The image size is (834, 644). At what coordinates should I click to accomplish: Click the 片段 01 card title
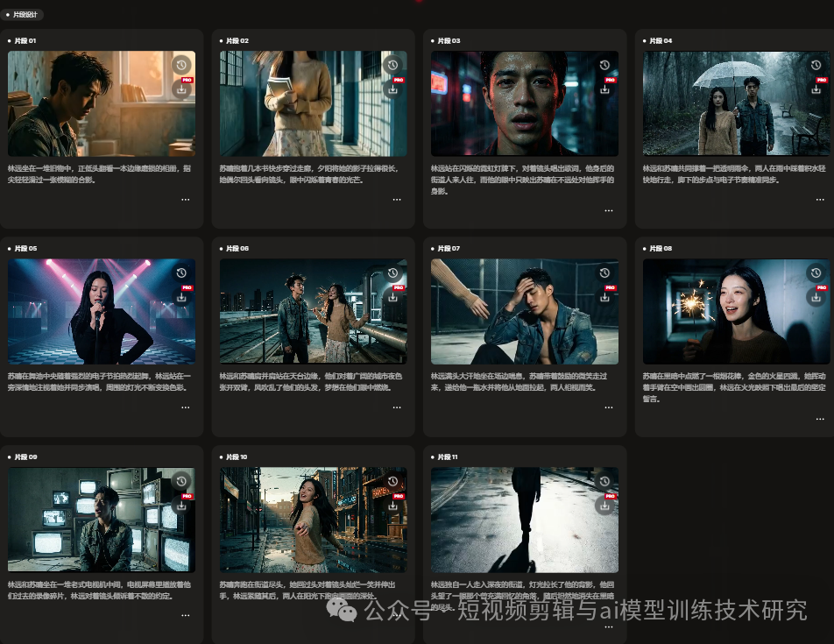25,40
